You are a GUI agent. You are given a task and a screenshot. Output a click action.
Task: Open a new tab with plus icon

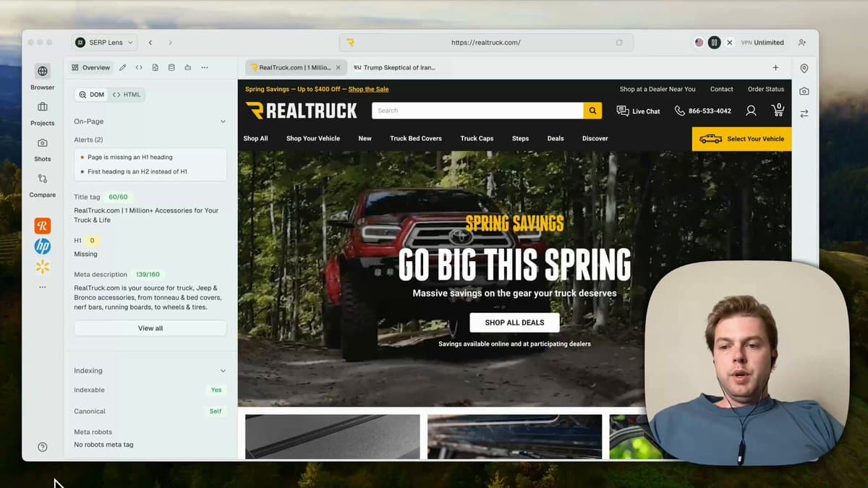(x=776, y=67)
